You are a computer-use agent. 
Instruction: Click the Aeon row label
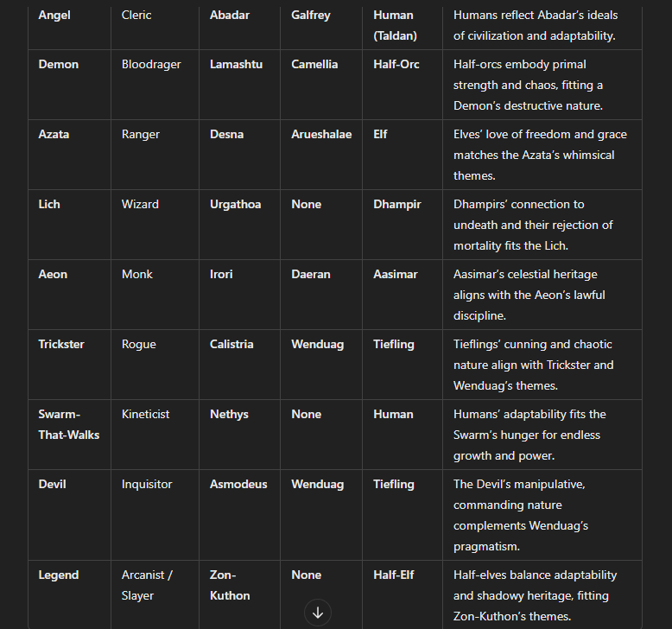(x=53, y=275)
